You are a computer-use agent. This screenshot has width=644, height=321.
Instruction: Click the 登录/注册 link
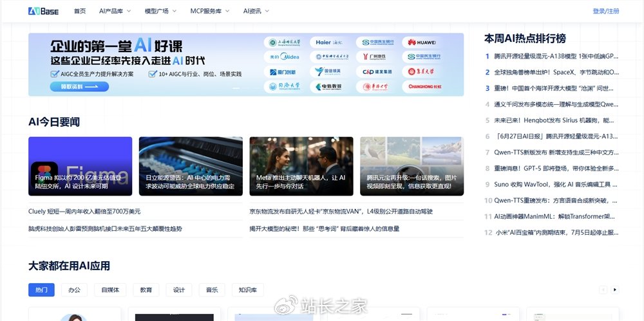coord(606,11)
